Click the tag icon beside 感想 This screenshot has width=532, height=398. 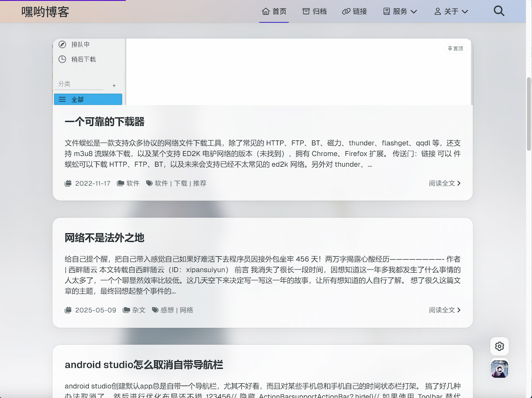(155, 310)
